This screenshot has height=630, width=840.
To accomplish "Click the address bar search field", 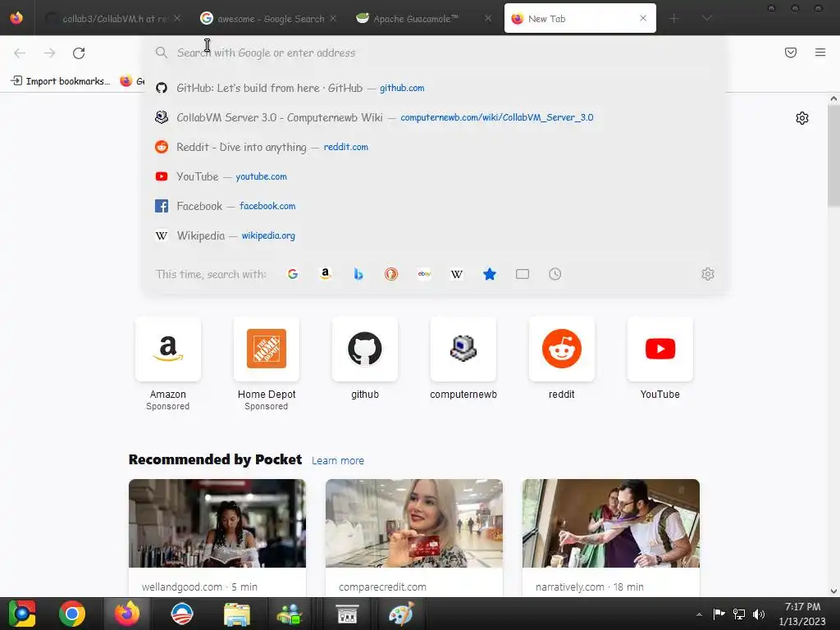I will pos(434,52).
